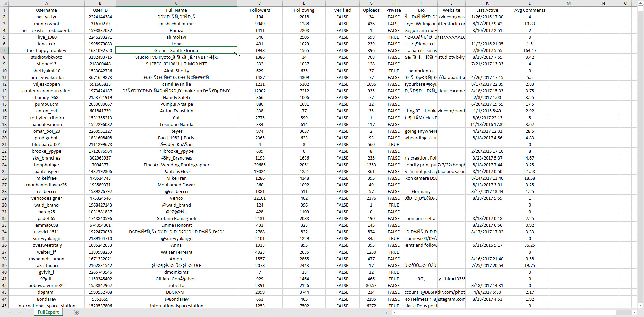Select username cell 'dbgram_'
The image size is (644, 317).
click(46, 292)
